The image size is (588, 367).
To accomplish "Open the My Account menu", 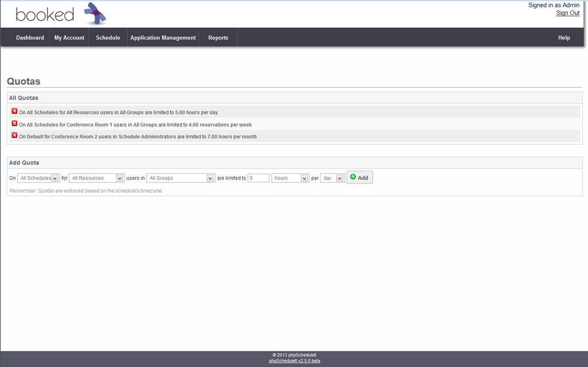I will pyautogui.click(x=69, y=38).
